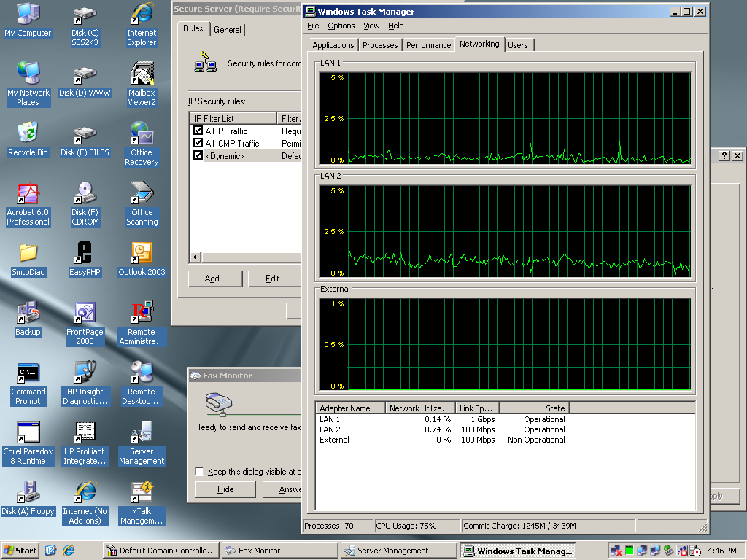747x560 pixels.
Task: Select the LAN 2 adapter row
Action: click(505, 429)
